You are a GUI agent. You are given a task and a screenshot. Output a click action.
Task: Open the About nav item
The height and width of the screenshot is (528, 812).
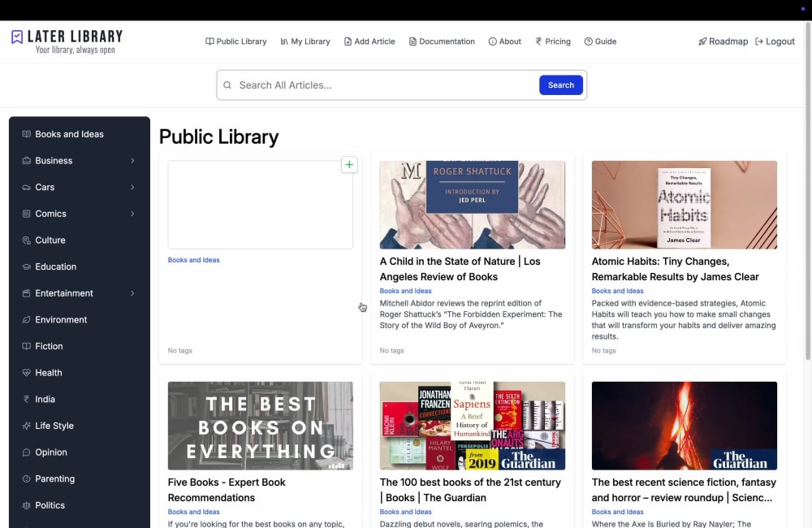click(x=505, y=41)
